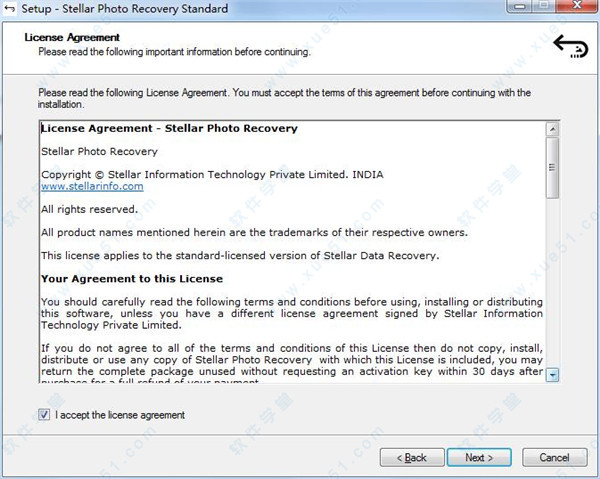Click the setup icon in the title bar
The width and height of the screenshot is (600, 479).
click(x=10, y=9)
